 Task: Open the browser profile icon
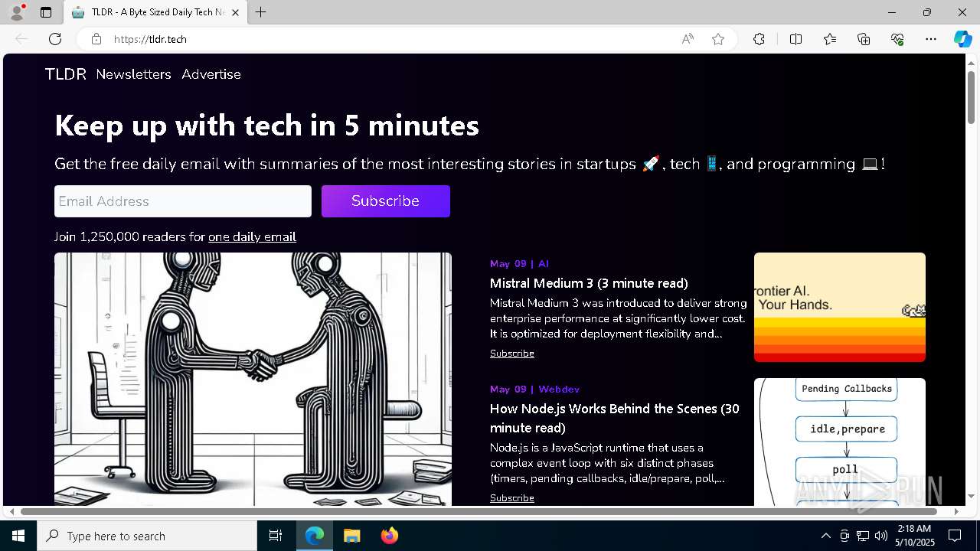[17, 12]
